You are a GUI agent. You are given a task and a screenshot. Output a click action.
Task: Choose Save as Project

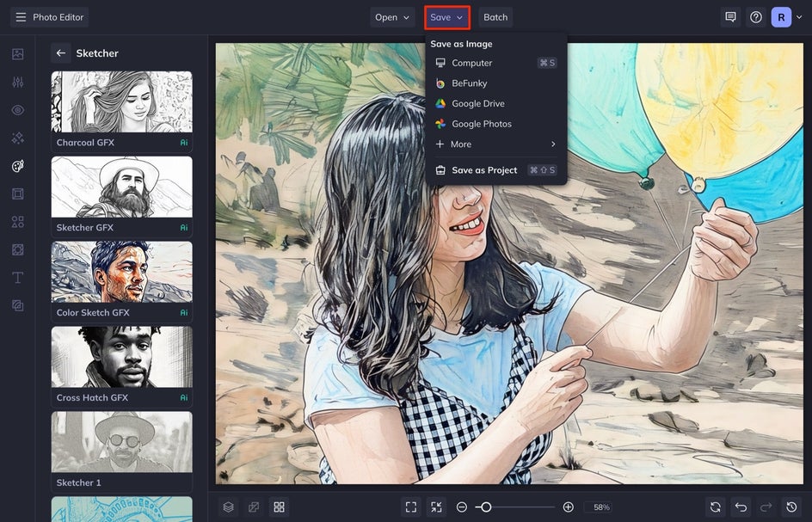coord(495,170)
